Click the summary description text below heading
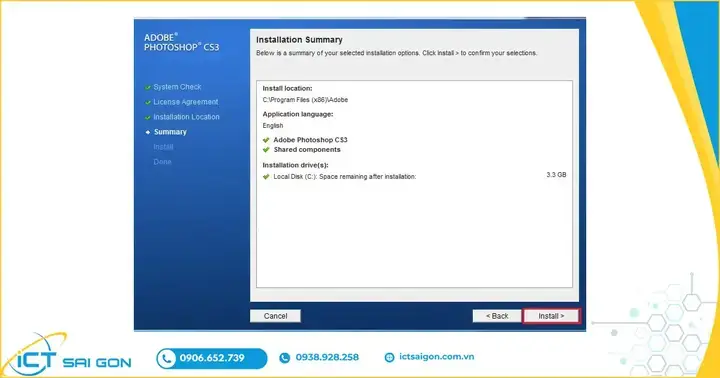Screen dimensions: 720x378 tap(396, 53)
